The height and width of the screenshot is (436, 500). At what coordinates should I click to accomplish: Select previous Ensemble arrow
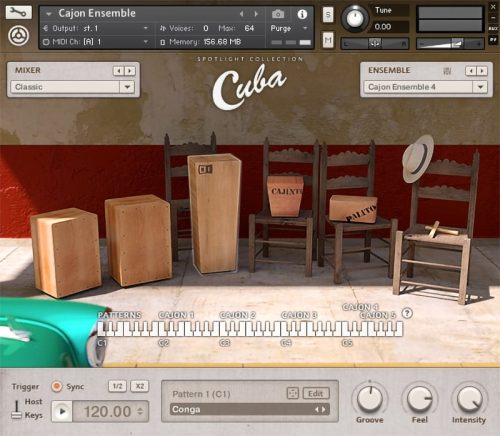tap(471, 71)
